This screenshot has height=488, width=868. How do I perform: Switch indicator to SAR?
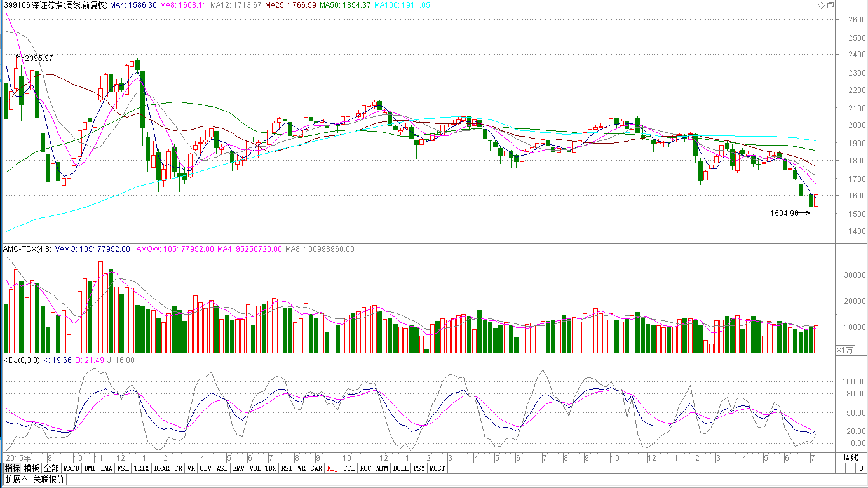(x=316, y=468)
